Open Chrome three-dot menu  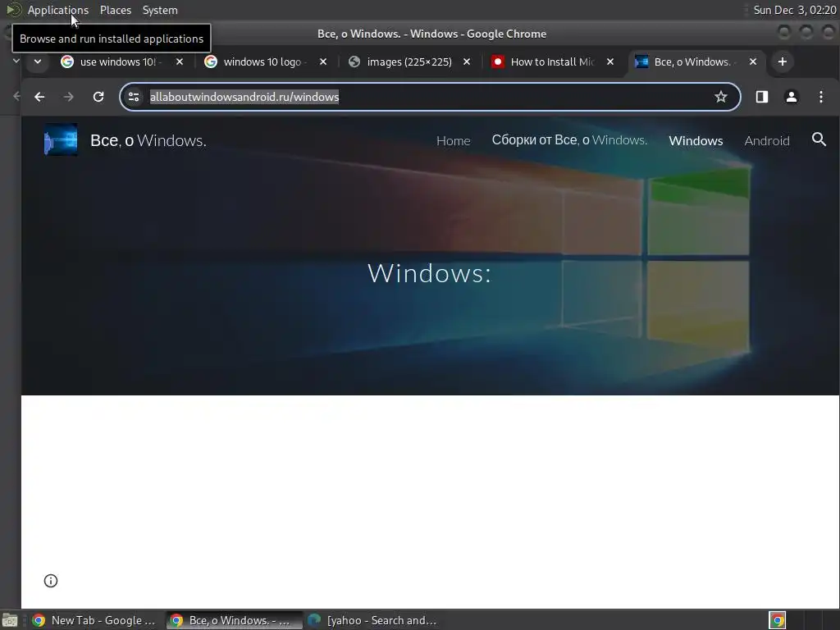tap(821, 97)
